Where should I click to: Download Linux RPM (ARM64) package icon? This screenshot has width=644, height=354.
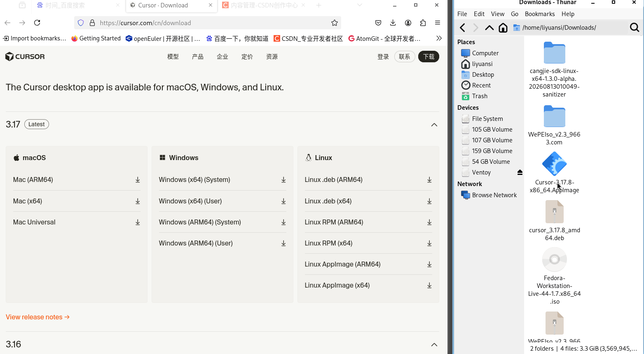pos(429,222)
